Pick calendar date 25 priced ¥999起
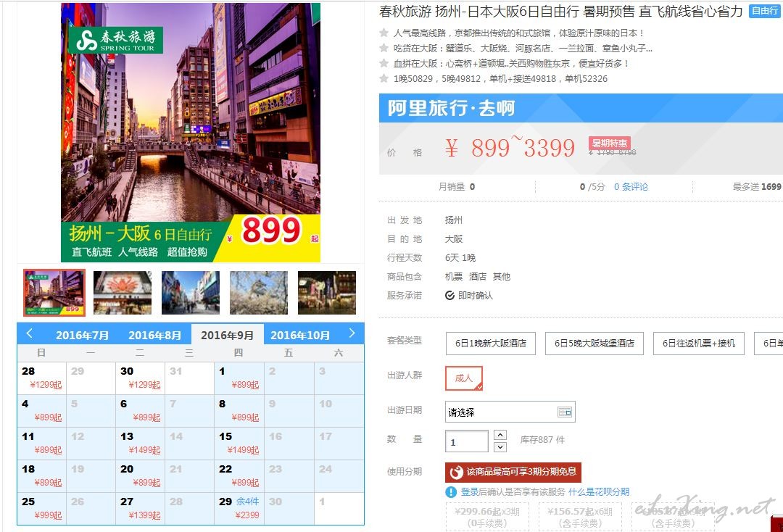The width and height of the screenshot is (783, 532). click(42, 509)
